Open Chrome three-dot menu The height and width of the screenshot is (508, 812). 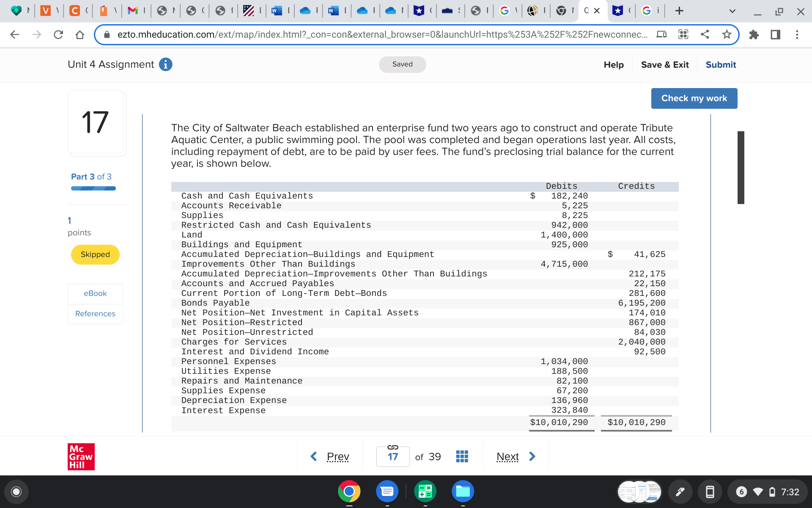pos(797,35)
